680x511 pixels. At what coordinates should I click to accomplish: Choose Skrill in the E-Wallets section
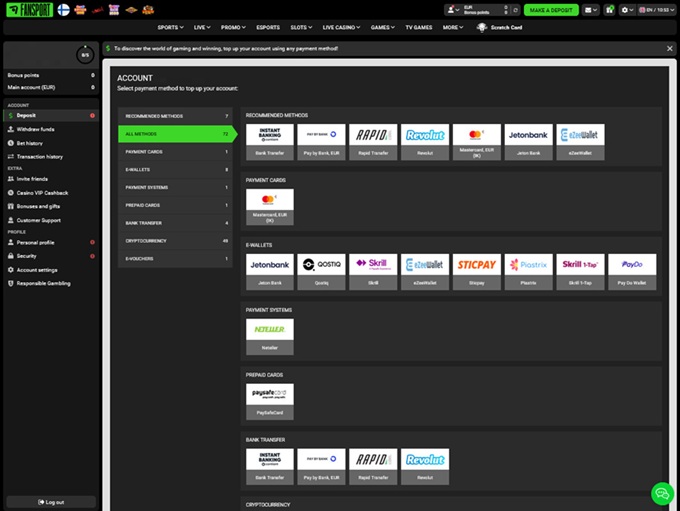point(373,270)
